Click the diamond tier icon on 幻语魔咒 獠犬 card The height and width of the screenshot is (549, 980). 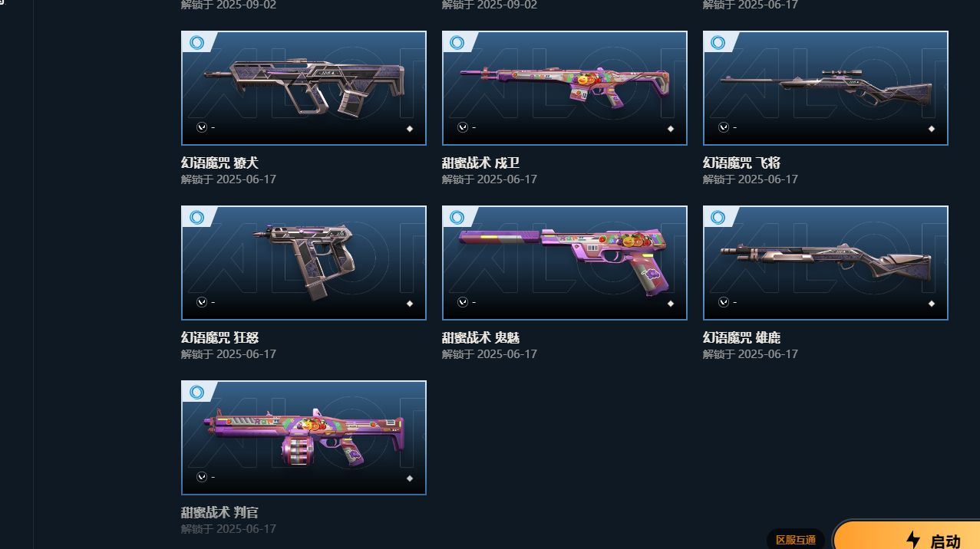410,129
